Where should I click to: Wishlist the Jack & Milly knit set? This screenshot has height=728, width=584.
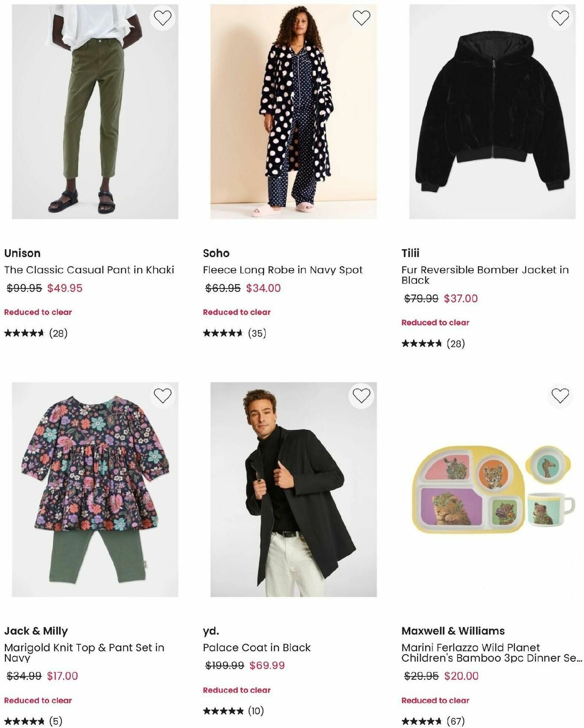coord(164,396)
